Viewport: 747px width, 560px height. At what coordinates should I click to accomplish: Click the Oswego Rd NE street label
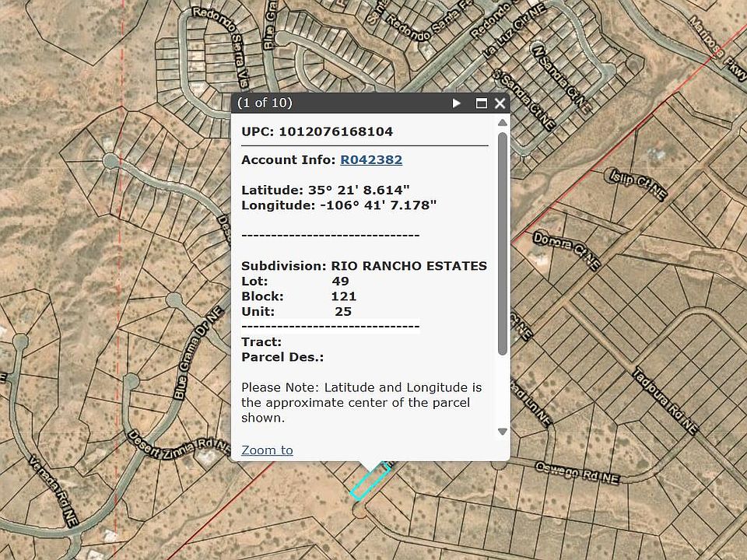(x=577, y=472)
